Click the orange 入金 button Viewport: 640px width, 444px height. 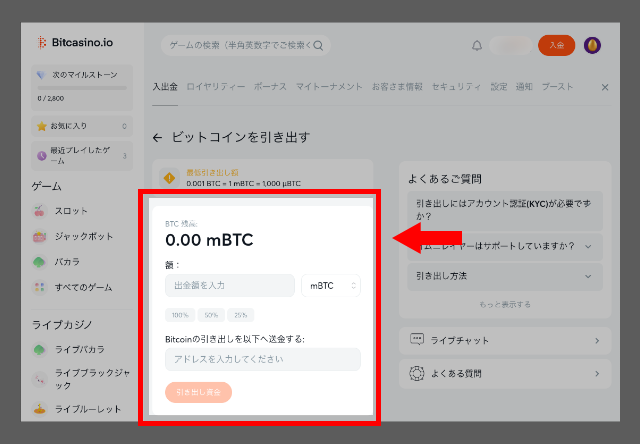pos(556,45)
